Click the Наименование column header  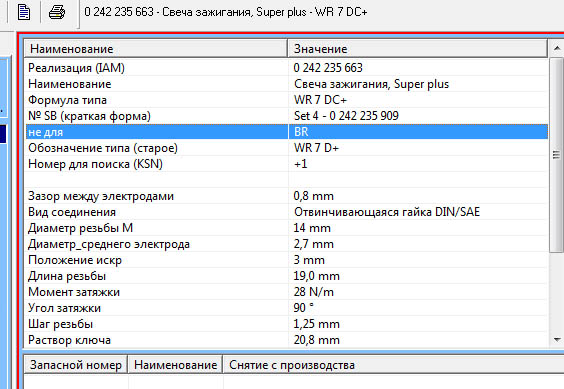click(156, 49)
